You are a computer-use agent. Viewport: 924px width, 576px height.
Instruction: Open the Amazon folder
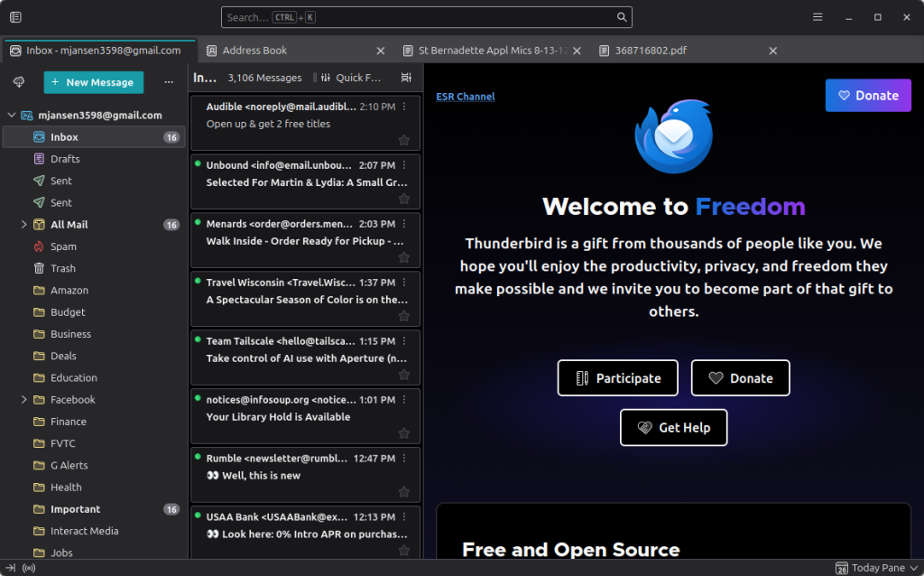pyautogui.click(x=94, y=290)
